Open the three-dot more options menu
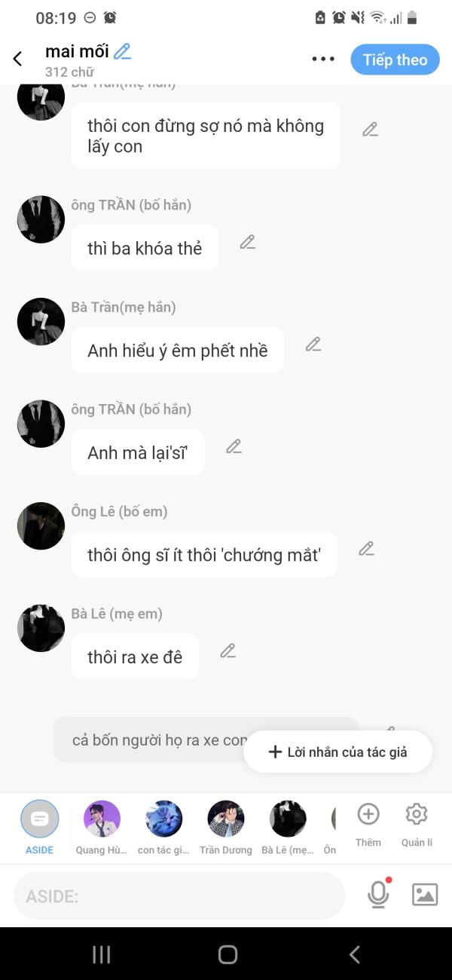The height and width of the screenshot is (980, 452). point(323,60)
